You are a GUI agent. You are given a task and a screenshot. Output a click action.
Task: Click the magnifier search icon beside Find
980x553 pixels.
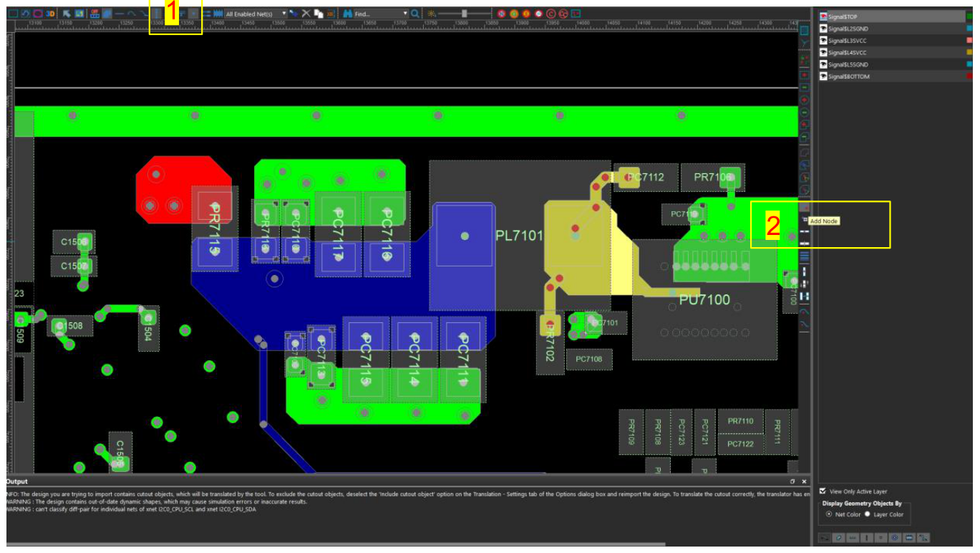click(x=415, y=14)
